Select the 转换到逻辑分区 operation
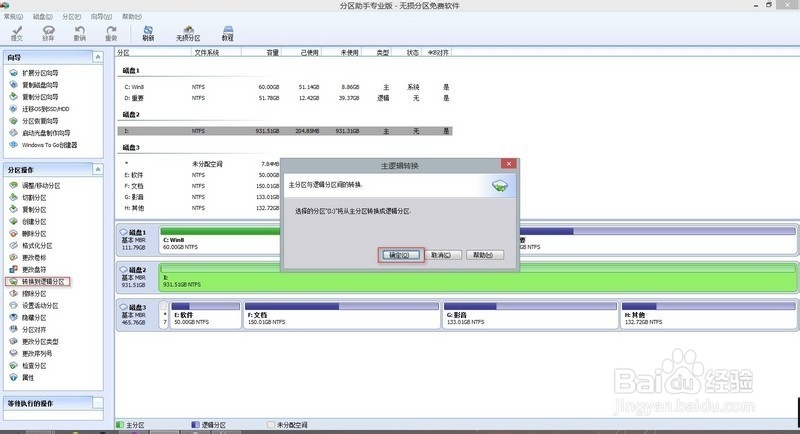 (x=37, y=282)
